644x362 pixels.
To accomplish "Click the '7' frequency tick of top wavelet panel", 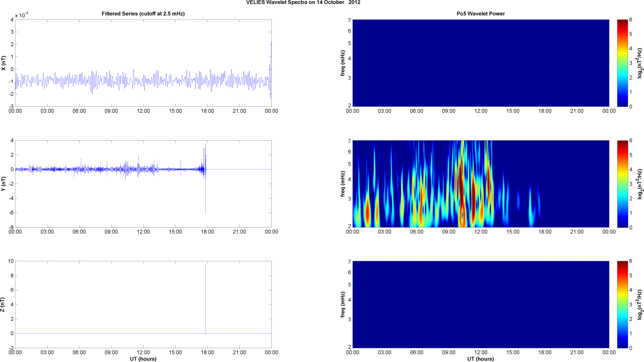I will click(x=349, y=20).
